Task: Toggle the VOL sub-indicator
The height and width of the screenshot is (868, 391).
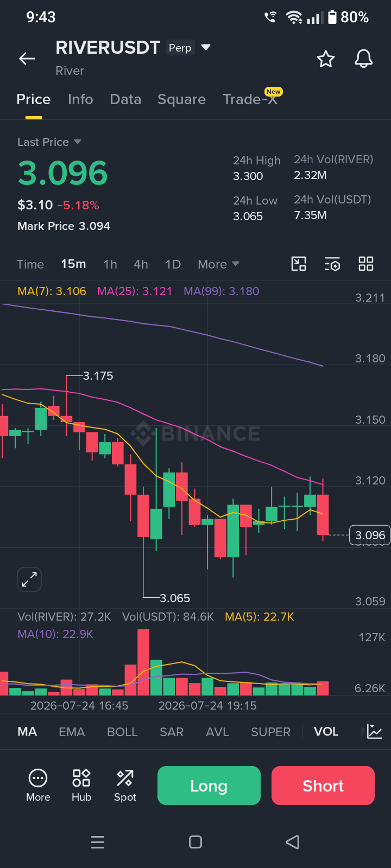Action: point(326,731)
